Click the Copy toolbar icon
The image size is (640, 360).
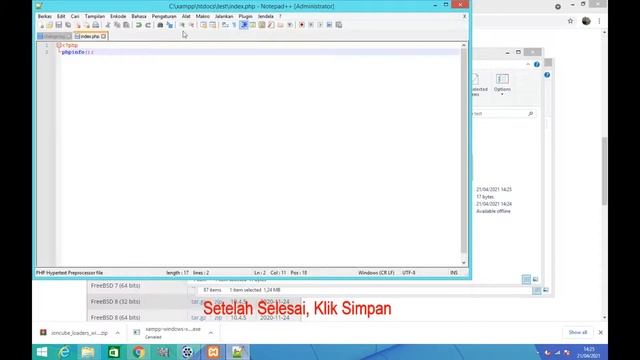point(117,25)
